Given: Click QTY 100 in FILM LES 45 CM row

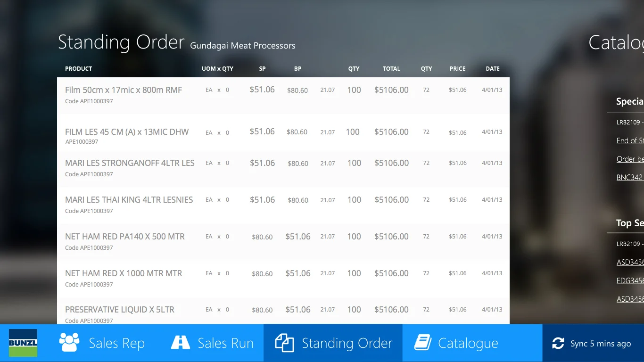Looking at the screenshot, I should 353,132.
